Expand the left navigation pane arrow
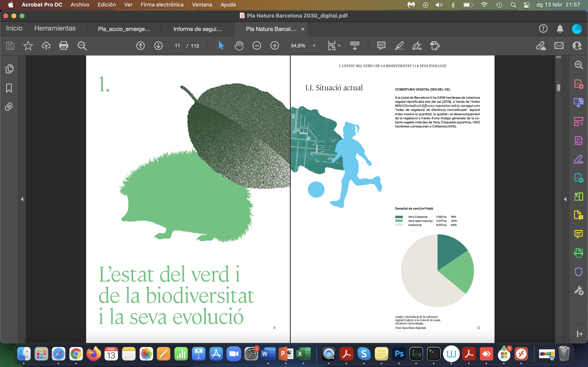Image resolution: width=588 pixels, height=367 pixels. [x=22, y=199]
